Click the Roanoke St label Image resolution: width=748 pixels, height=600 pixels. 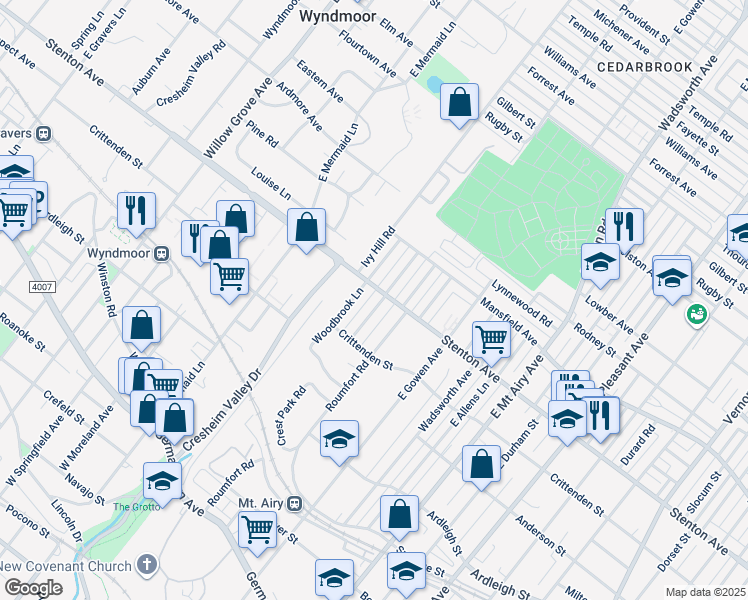coord(22,332)
